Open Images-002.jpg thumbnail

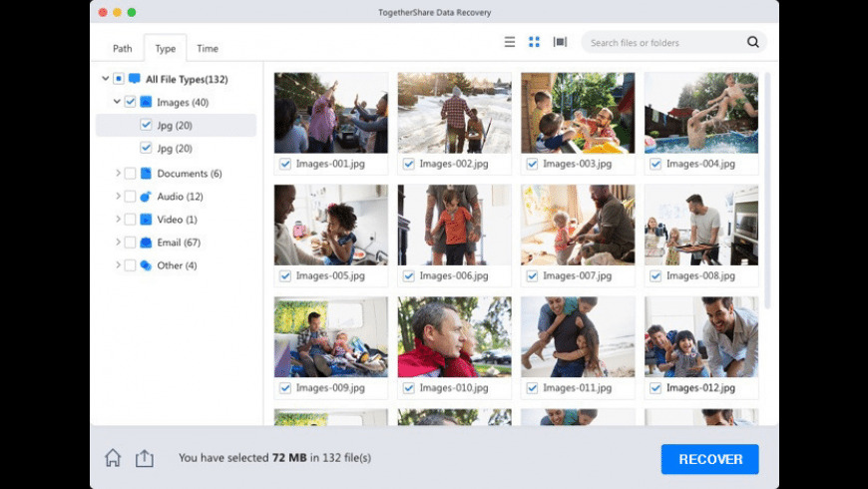pyautogui.click(x=455, y=113)
